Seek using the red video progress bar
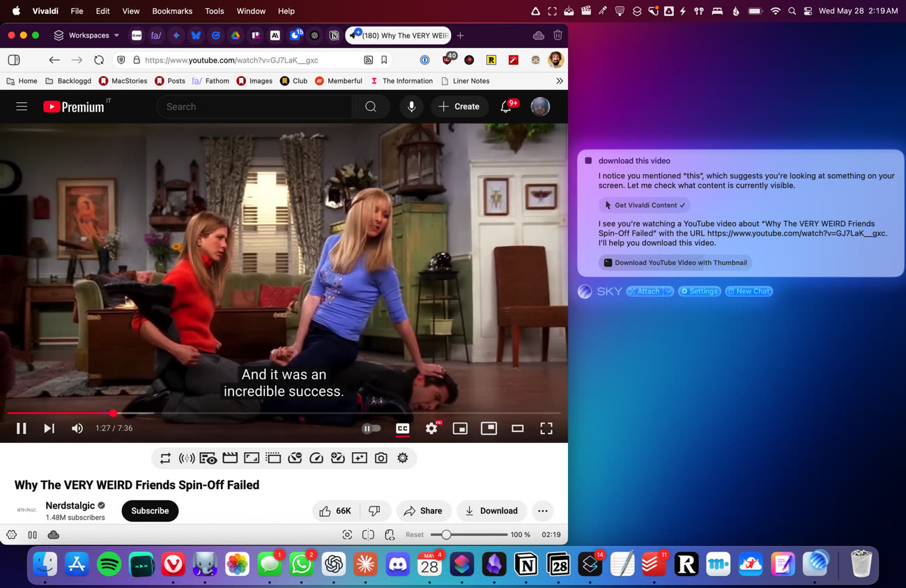The width and height of the screenshot is (906, 588). [x=284, y=413]
